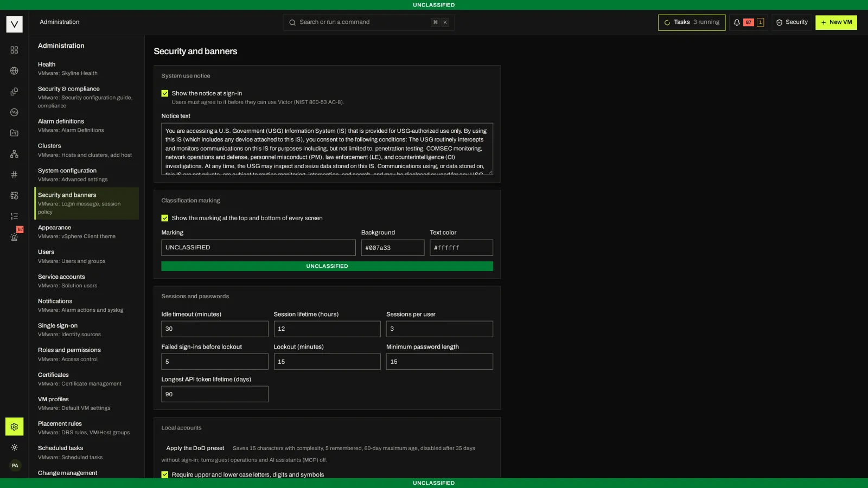This screenshot has height=488, width=868.
Task: Click the orange 1 warning badge in header
Action: coord(760,22)
